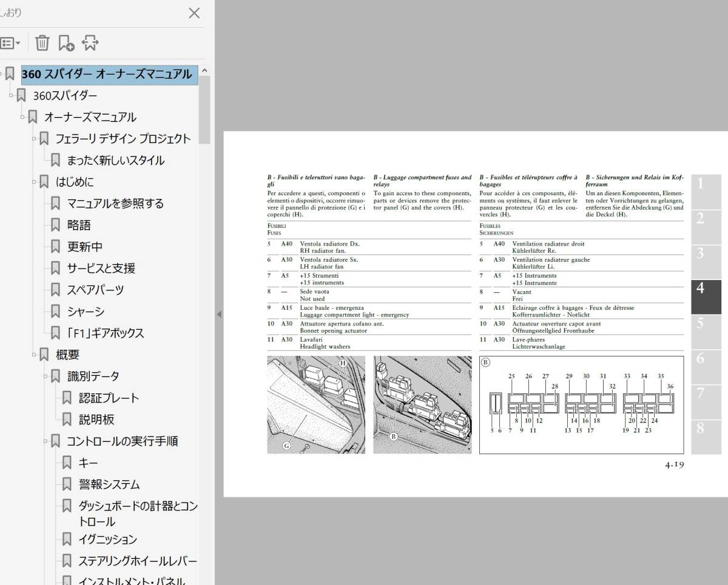Click bookmark icon beside イグニッション
Screen dimensions: 728x585
coord(67,539)
